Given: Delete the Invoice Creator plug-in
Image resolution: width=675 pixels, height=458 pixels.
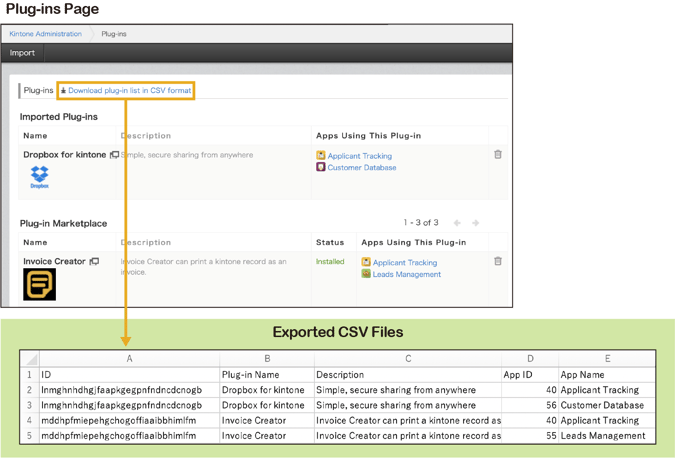Looking at the screenshot, I should [x=498, y=261].
